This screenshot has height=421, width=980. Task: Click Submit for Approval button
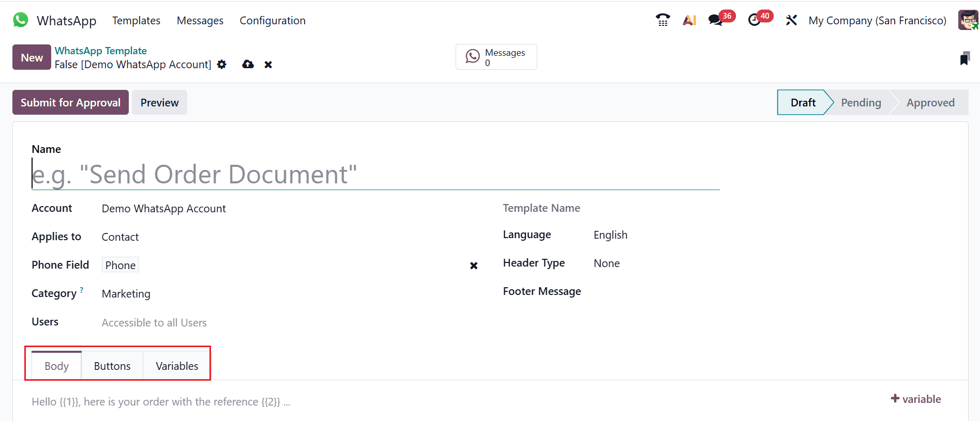pyautogui.click(x=70, y=102)
